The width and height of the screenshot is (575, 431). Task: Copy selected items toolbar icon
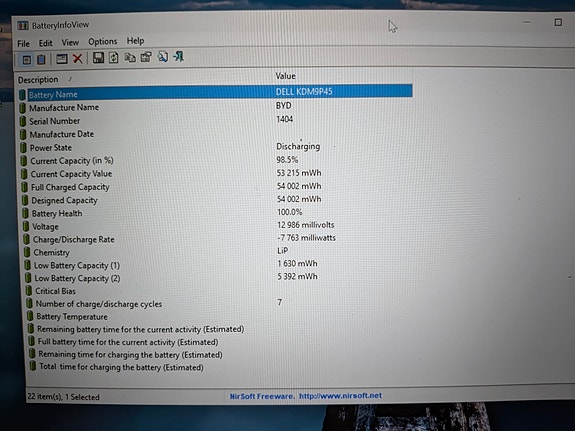[x=130, y=57]
